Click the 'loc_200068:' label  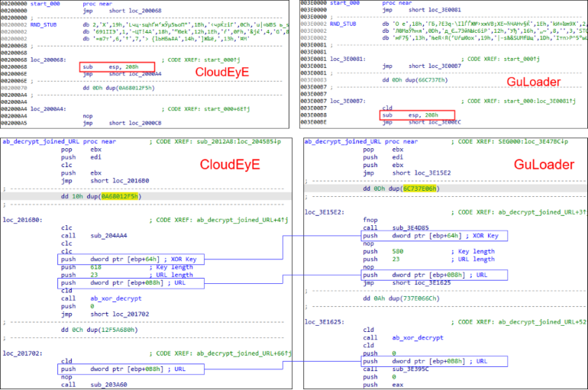point(48,60)
